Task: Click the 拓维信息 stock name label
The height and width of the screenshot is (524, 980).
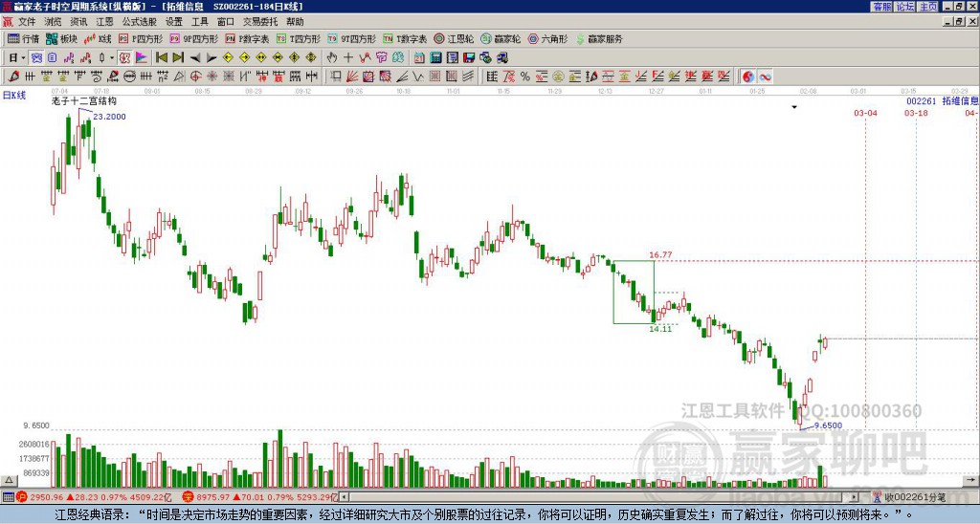Action: [960, 100]
